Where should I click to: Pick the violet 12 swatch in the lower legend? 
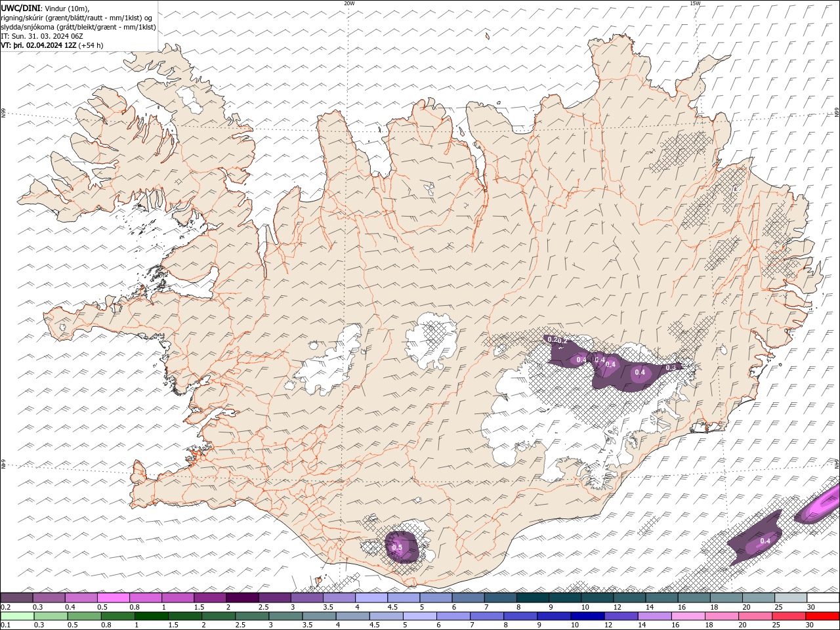(x=621, y=616)
